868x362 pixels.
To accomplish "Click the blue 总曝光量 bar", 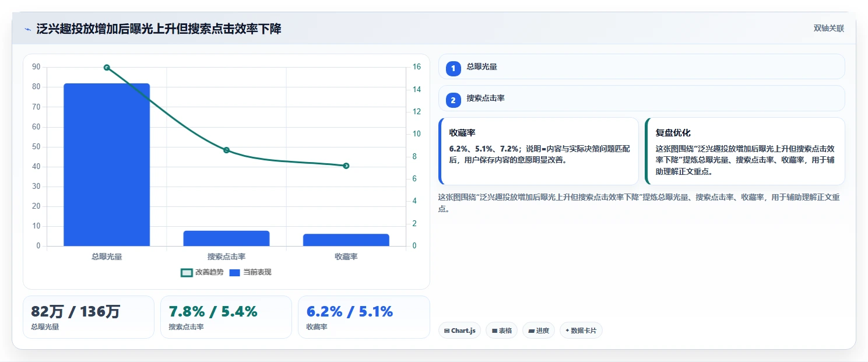I will click(x=107, y=164).
